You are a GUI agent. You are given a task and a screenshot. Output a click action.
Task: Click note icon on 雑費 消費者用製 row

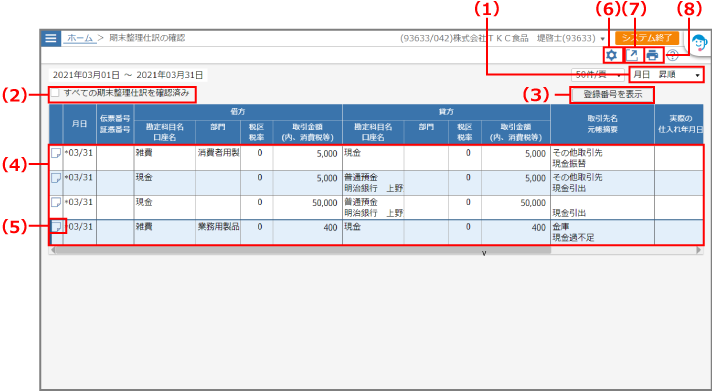click(55, 153)
